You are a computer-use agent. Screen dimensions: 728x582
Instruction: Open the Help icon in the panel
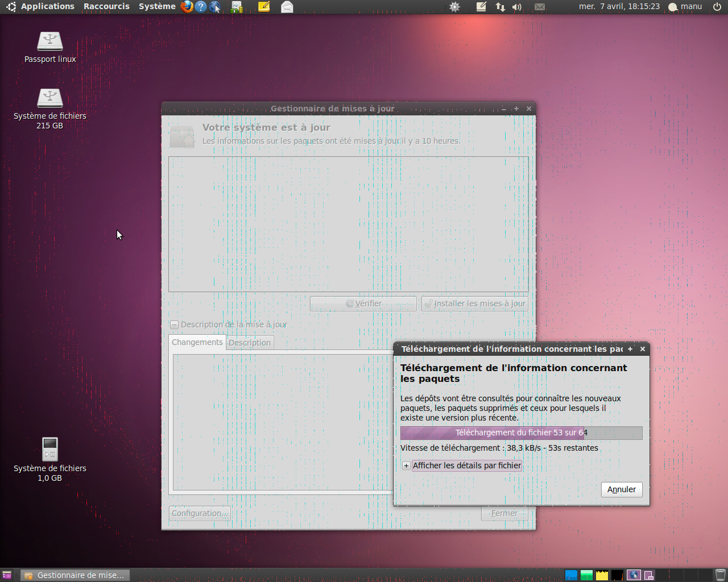point(201,7)
